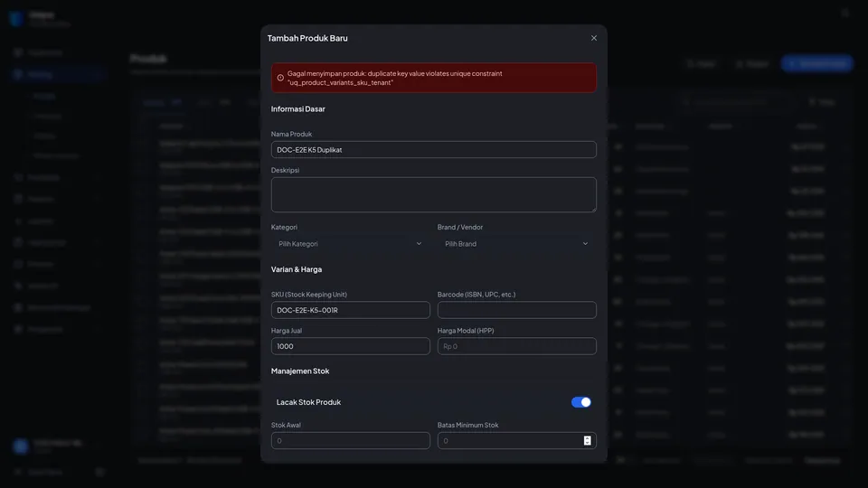The height and width of the screenshot is (488, 868).
Task: Click the SKU (Stock Keeping Unit) field
Action: (350, 310)
